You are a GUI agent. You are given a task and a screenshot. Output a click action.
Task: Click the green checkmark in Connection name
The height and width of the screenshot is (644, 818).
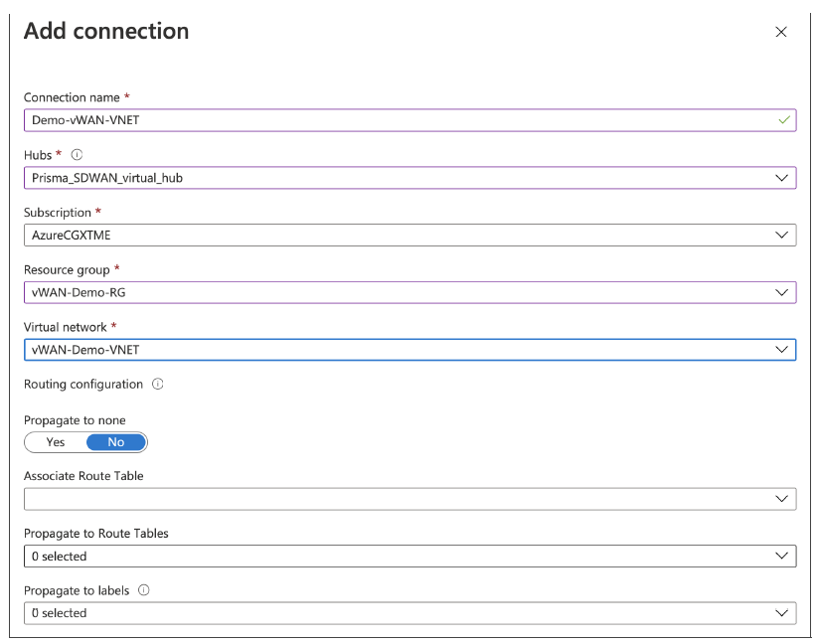tap(784, 120)
